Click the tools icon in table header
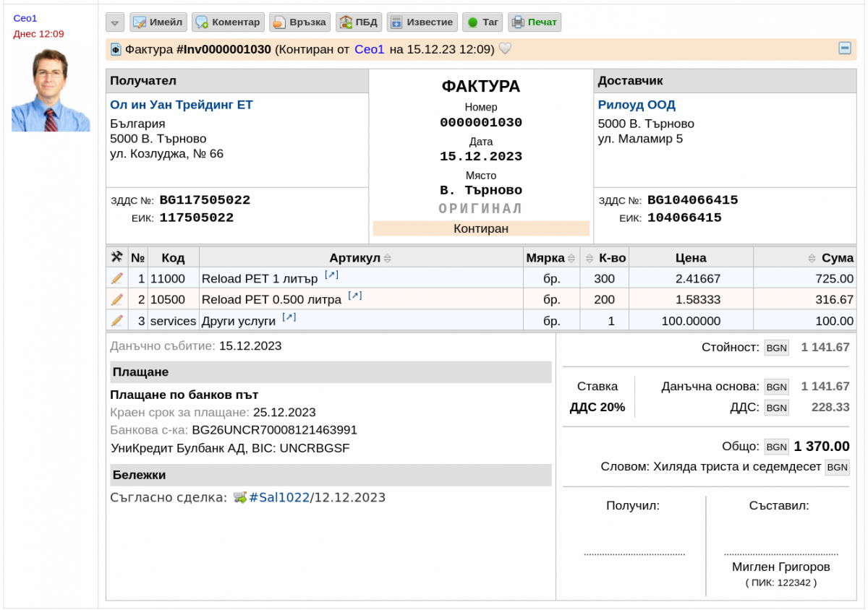The width and height of the screenshot is (868, 610). click(x=116, y=257)
